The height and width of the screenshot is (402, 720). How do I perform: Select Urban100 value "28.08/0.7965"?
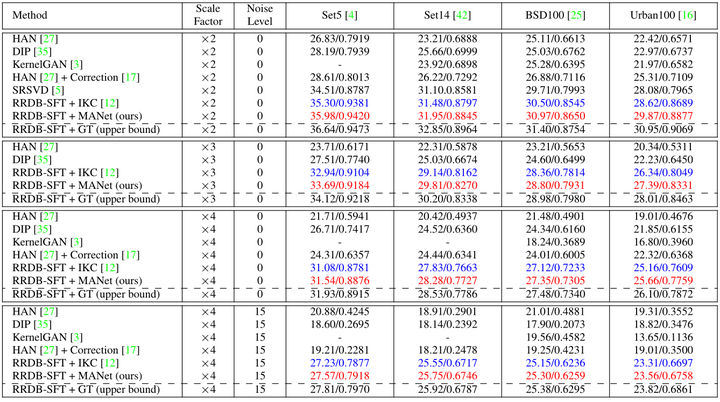click(664, 91)
